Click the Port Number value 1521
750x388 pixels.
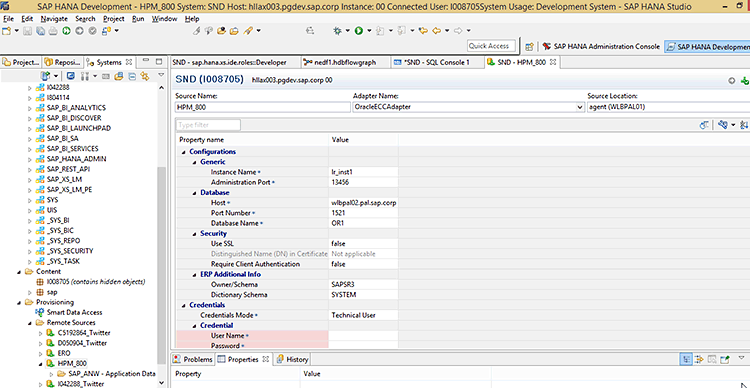[338, 213]
